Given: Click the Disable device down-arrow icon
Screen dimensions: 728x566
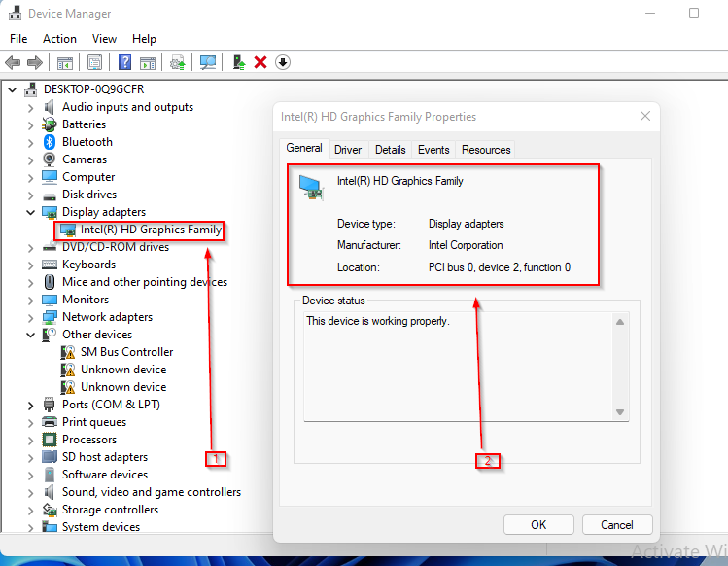Looking at the screenshot, I should (x=283, y=62).
